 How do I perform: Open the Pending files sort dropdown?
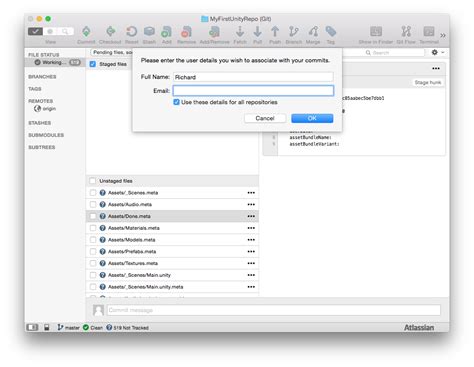pyautogui.click(x=112, y=52)
